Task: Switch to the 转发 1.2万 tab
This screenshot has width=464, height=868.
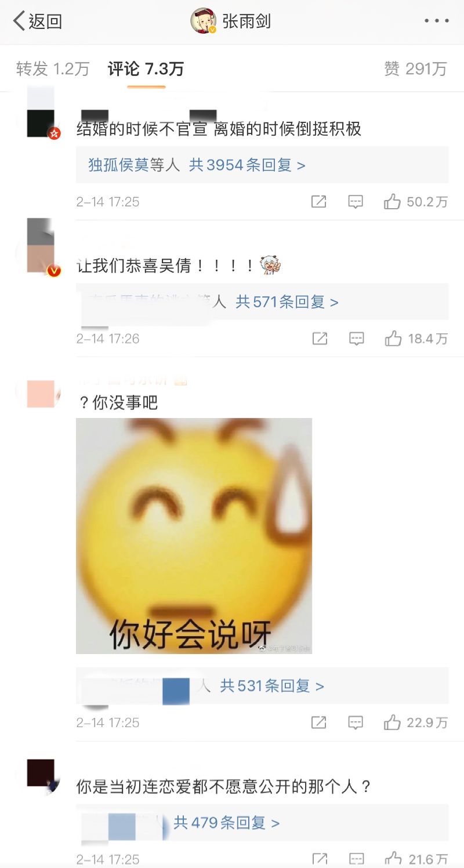Action: pos(53,69)
